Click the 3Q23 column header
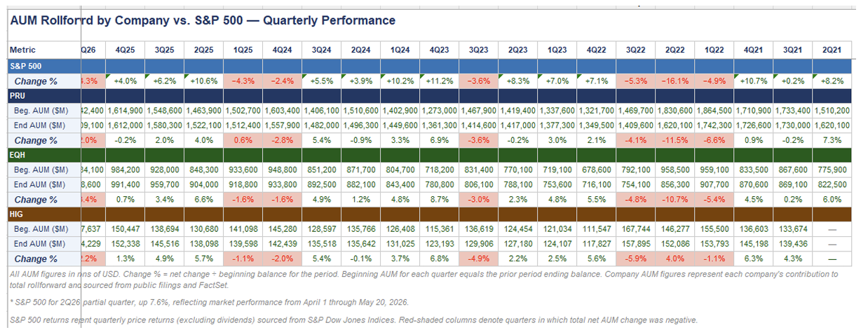Image resolution: width=868 pixels, height=330 pixels. tap(479, 50)
